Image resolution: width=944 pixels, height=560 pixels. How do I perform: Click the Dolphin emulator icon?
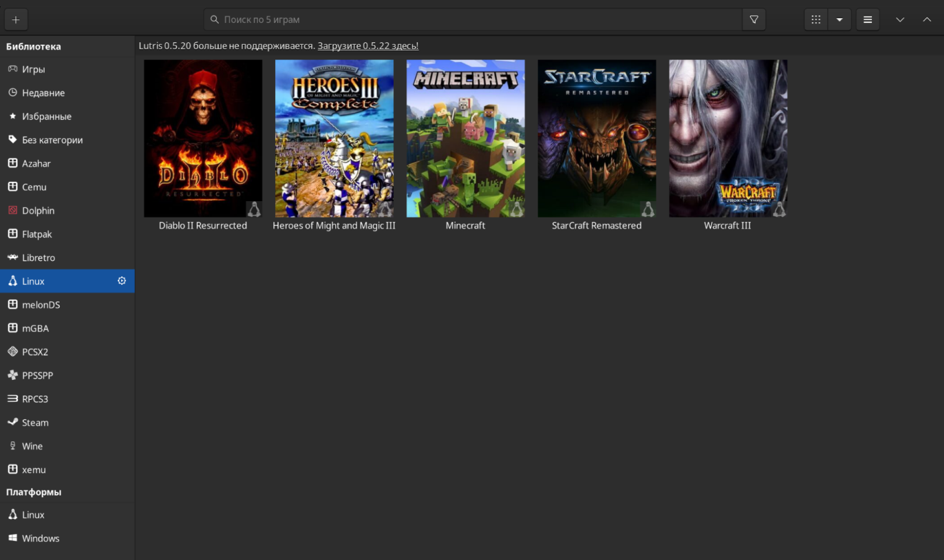[x=12, y=210]
